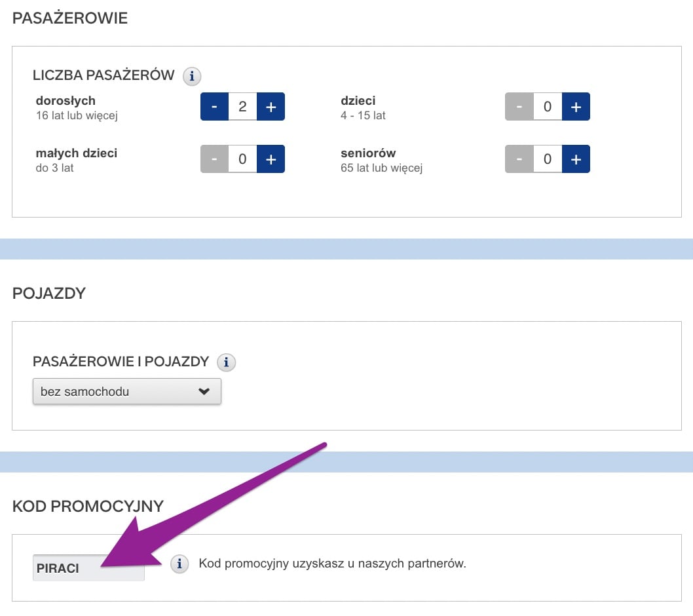The height and width of the screenshot is (616, 693).
Task: Click seniorów quantity number box
Action: (x=548, y=159)
